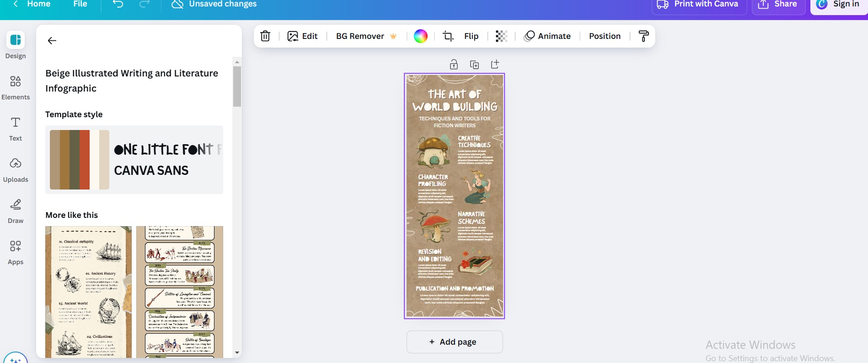
Task: Select the World Building title text
Action: [x=455, y=101]
